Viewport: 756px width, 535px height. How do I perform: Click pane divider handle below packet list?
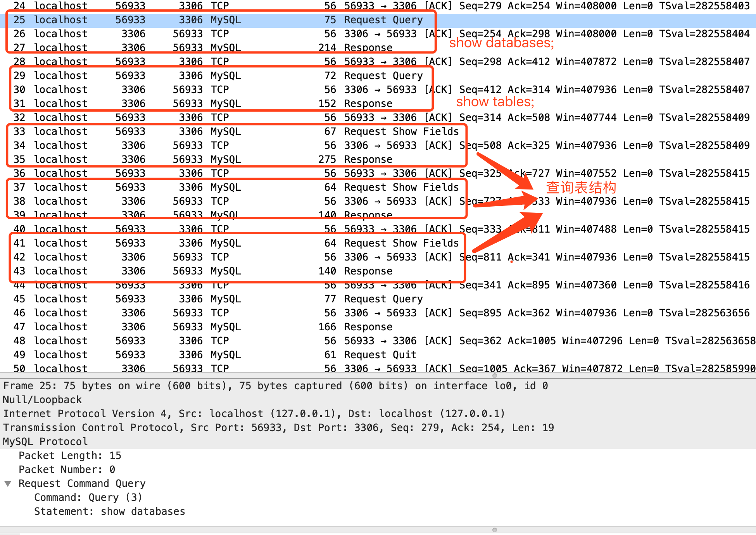point(495,375)
